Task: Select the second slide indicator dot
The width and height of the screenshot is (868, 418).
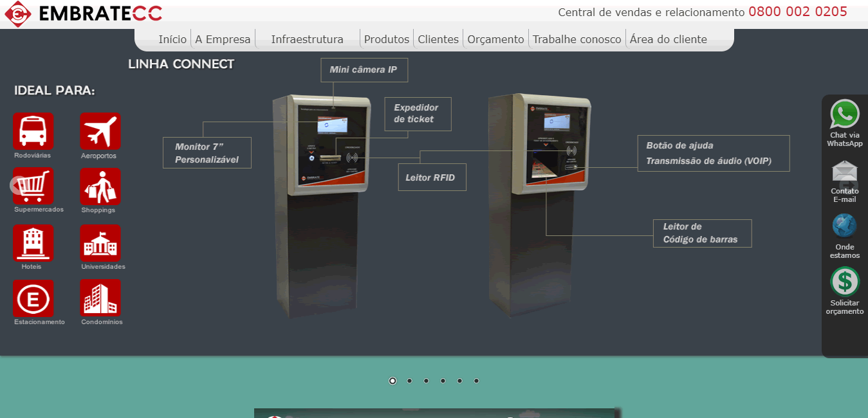Action: coord(409,381)
